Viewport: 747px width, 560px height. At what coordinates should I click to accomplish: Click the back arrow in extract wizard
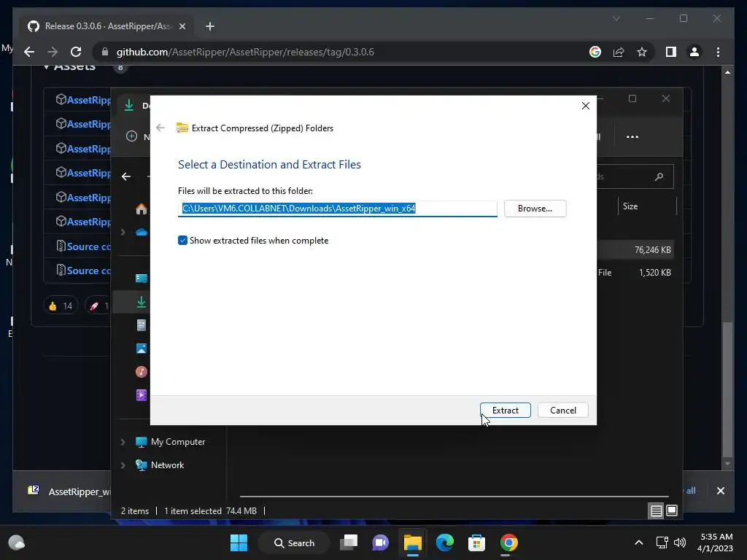tap(160, 128)
